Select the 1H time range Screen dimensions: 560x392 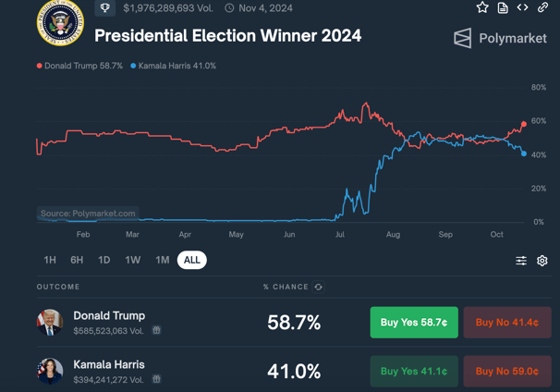click(x=50, y=260)
